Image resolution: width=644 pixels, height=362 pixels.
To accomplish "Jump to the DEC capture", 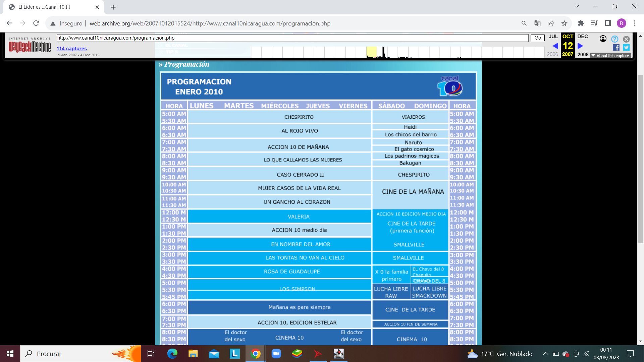I will tap(583, 37).
